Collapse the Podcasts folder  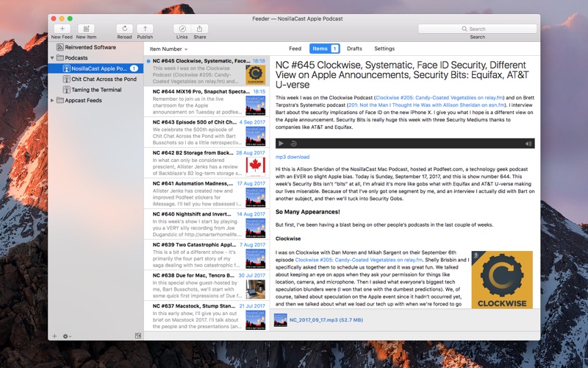coord(52,57)
